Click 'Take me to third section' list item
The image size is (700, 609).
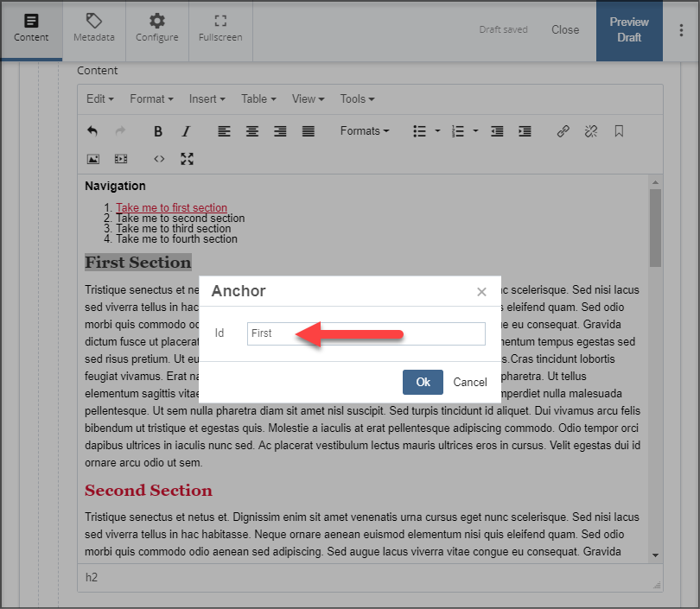174,228
